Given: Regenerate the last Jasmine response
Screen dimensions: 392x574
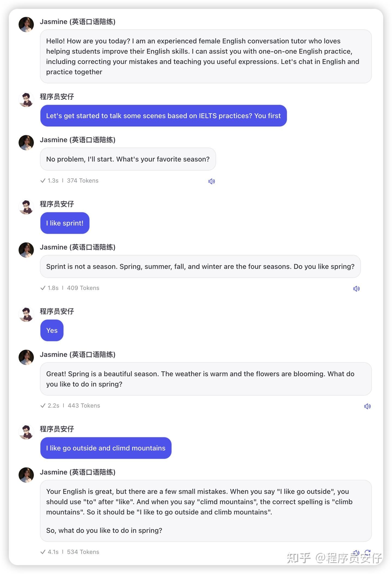Looking at the screenshot, I should [367, 552].
